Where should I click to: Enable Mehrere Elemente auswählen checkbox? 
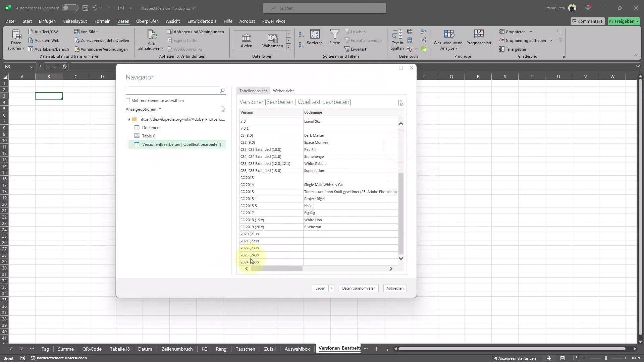pos(128,100)
